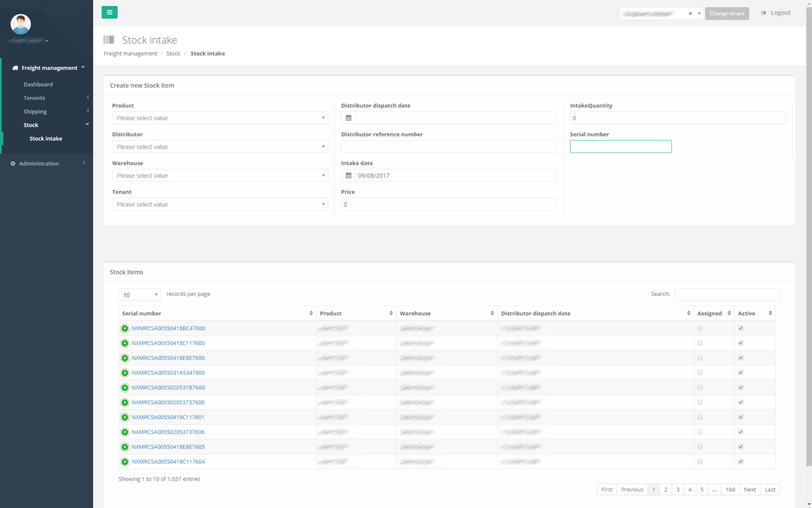Sort by Assigned column arrows

click(729, 313)
